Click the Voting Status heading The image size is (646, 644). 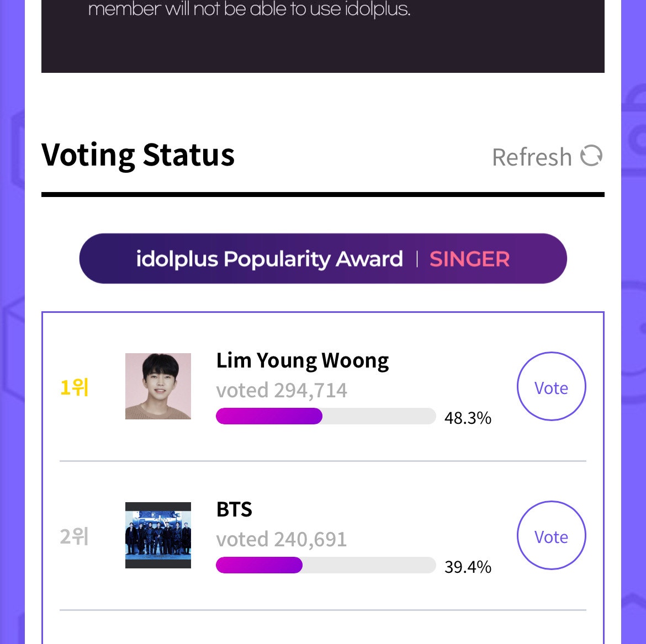click(139, 155)
